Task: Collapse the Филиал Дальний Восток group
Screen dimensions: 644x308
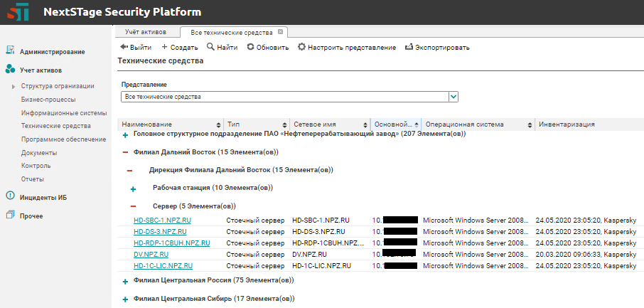Action: click(126, 152)
